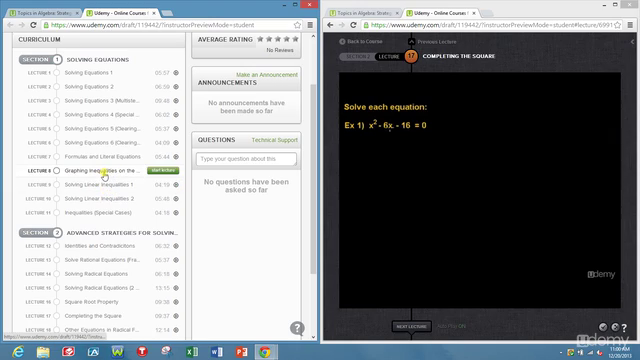Open File Explorer from the taskbar
Image resolution: width=640 pixels, height=360 pixels.
pyautogui.click(x=43, y=351)
